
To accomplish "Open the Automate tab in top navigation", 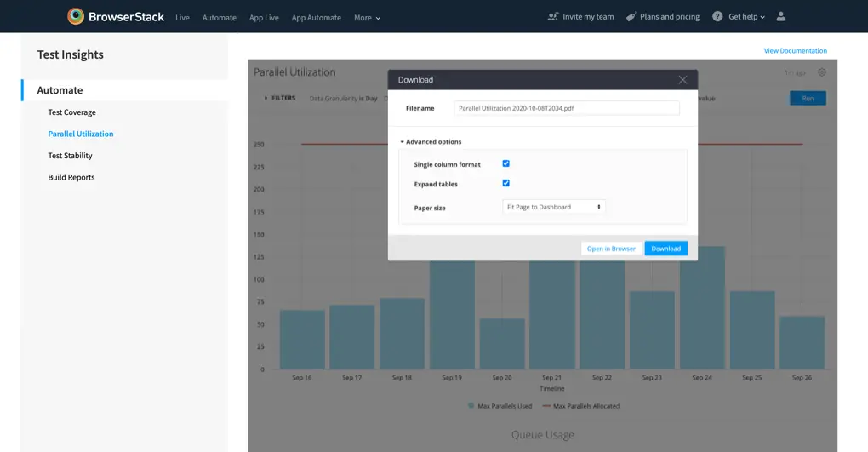I will point(219,17).
